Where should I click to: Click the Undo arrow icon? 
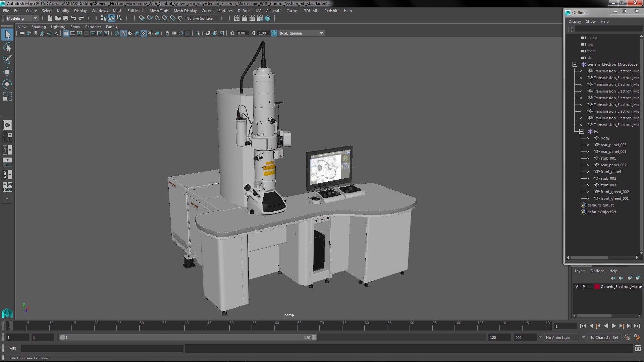coord(73,18)
